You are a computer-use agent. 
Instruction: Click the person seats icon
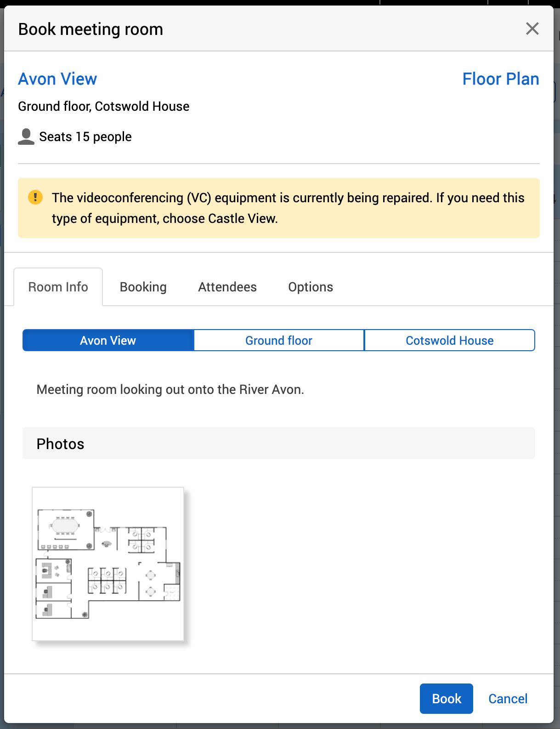tap(26, 137)
